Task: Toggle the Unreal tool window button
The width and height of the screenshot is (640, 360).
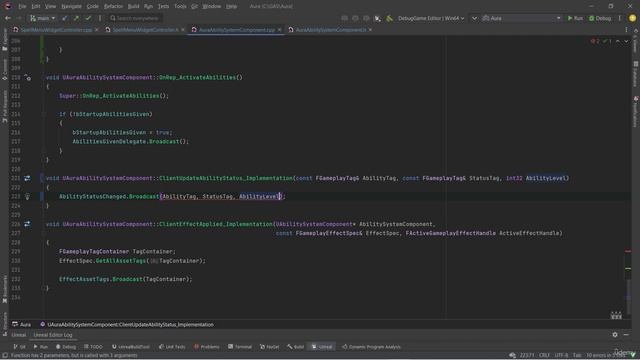Action: tap(322, 347)
